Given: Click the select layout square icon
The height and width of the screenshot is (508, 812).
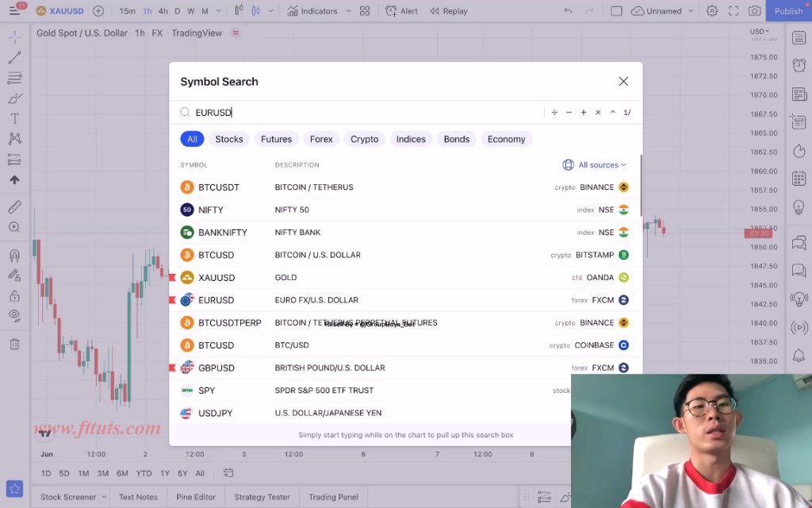Looking at the screenshot, I should pos(616,11).
